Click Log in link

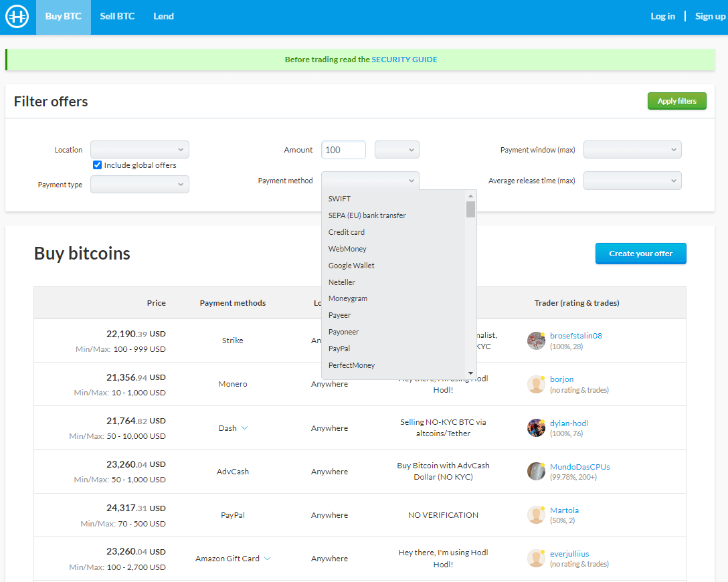coord(662,16)
